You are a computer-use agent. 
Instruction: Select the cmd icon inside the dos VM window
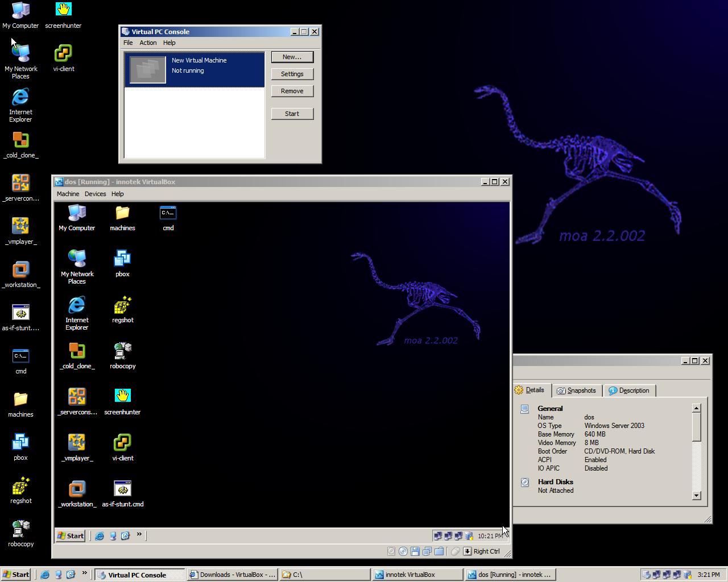(168, 218)
